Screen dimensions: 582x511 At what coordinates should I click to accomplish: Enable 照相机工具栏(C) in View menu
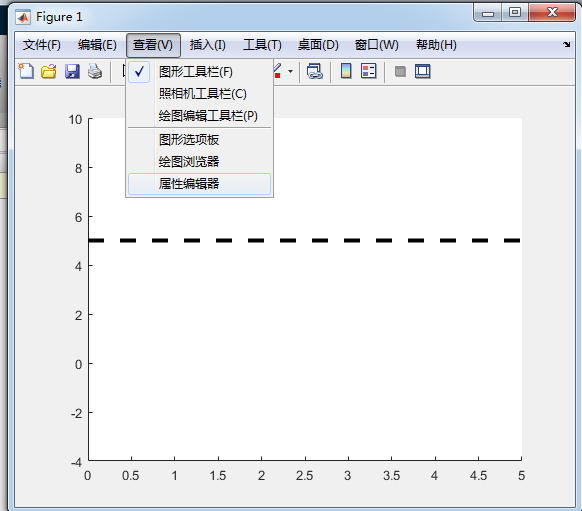[200, 94]
